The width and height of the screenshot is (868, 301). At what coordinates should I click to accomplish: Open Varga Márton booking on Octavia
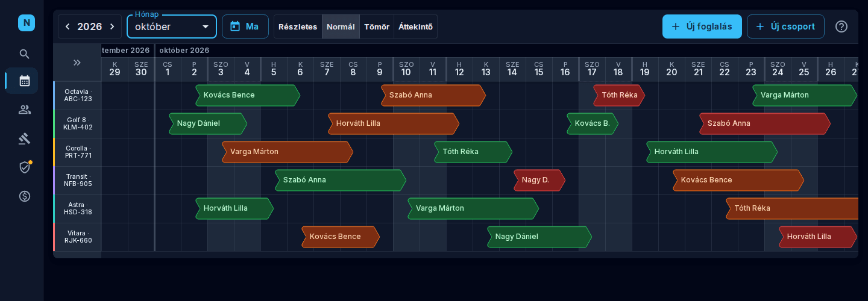coord(805,95)
